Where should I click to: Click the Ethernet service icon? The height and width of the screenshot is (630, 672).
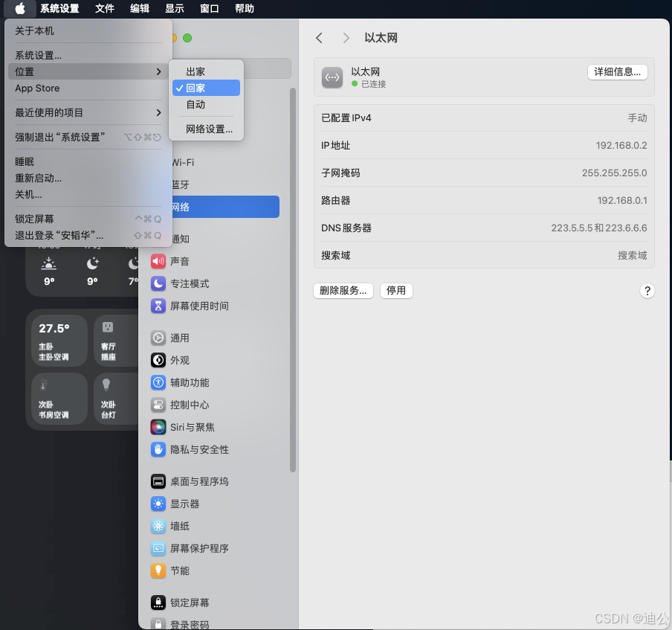coord(332,77)
